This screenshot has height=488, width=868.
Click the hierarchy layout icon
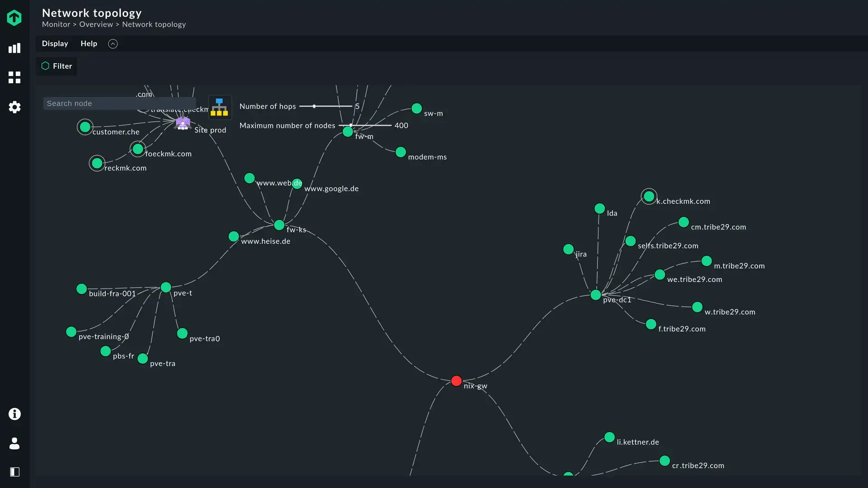click(220, 107)
